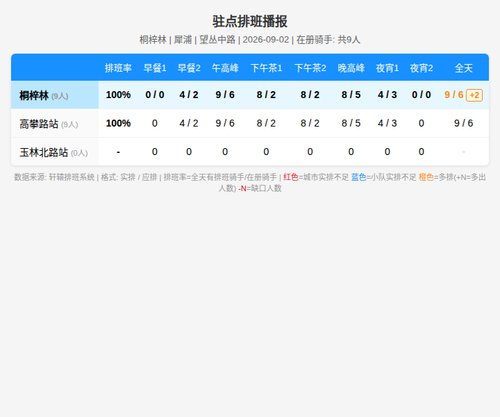Click the 午高峰 column header
The width and height of the screenshot is (500, 417).
tap(225, 68)
